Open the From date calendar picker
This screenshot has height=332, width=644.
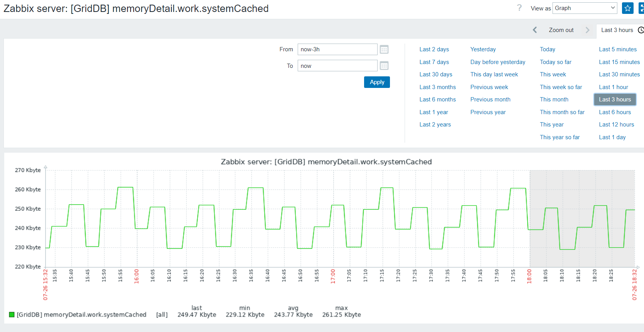pyautogui.click(x=384, y=49)
